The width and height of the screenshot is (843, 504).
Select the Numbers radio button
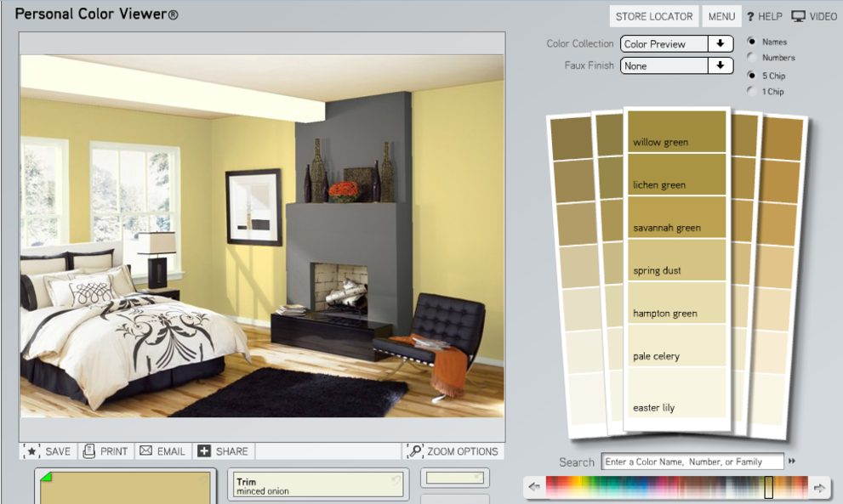pos(751,58)
